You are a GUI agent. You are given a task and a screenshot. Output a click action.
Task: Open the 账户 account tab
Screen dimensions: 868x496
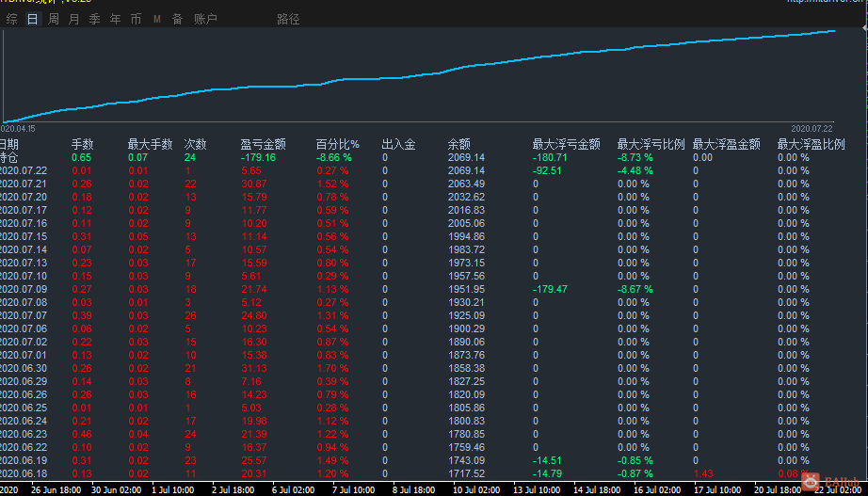[205, 20]
